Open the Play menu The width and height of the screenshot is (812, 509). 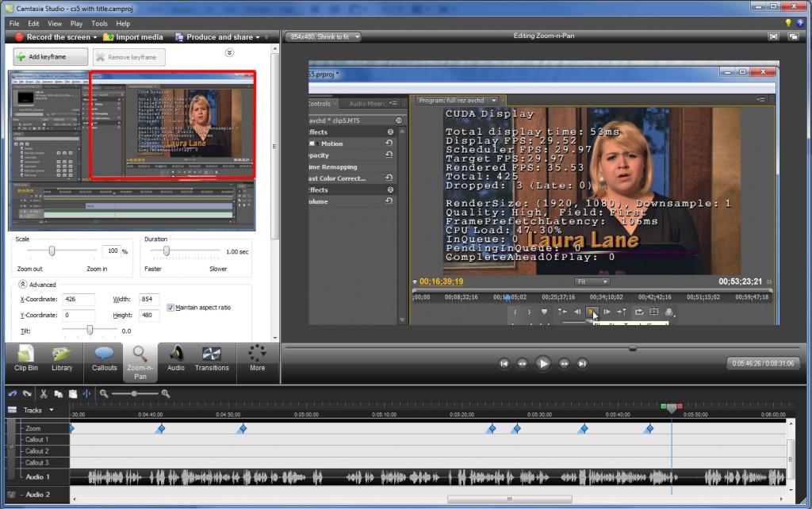coord(77,23)
